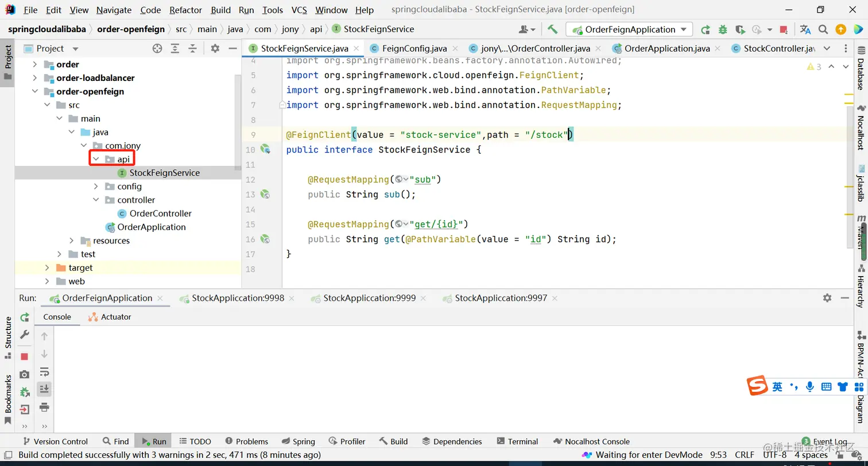
Task: Toggle scroll to end in console
Action: [x=44, y=389]
